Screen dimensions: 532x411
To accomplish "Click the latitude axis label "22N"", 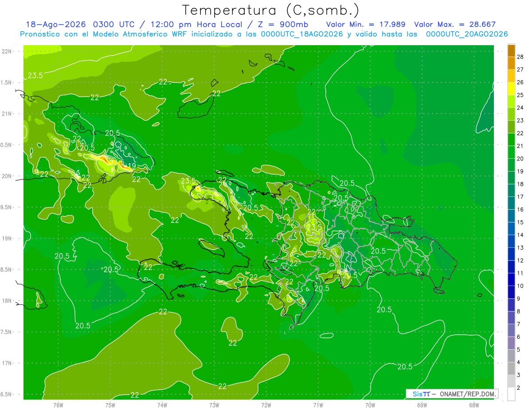I will point(7,51).
